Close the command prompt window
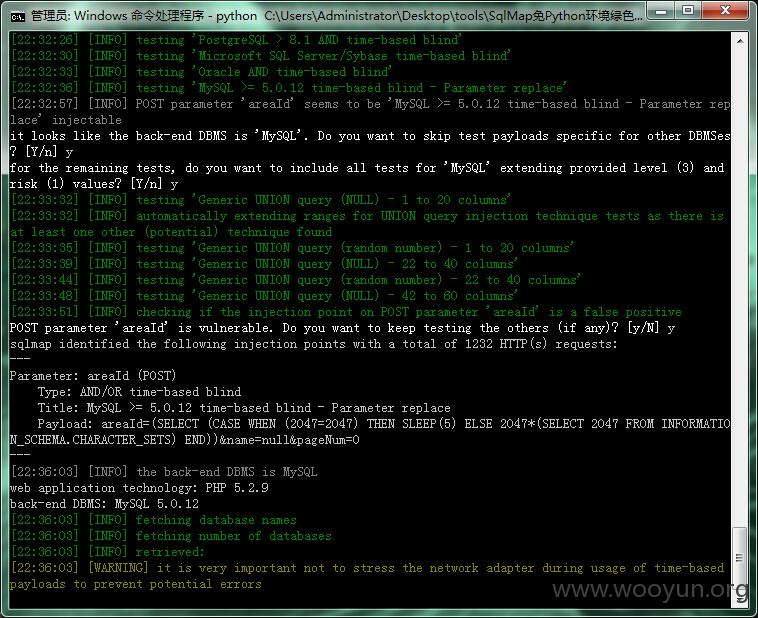Image resolution: width=758 pixels, height=618 pixels. coord(725,11)
